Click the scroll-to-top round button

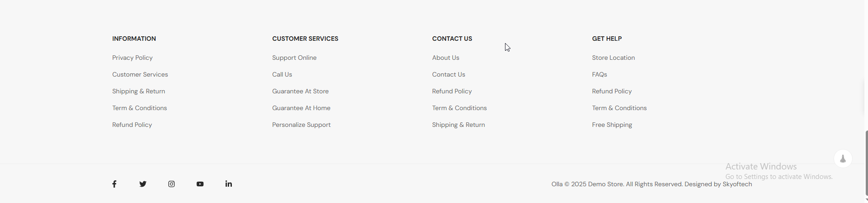(843, 159)
